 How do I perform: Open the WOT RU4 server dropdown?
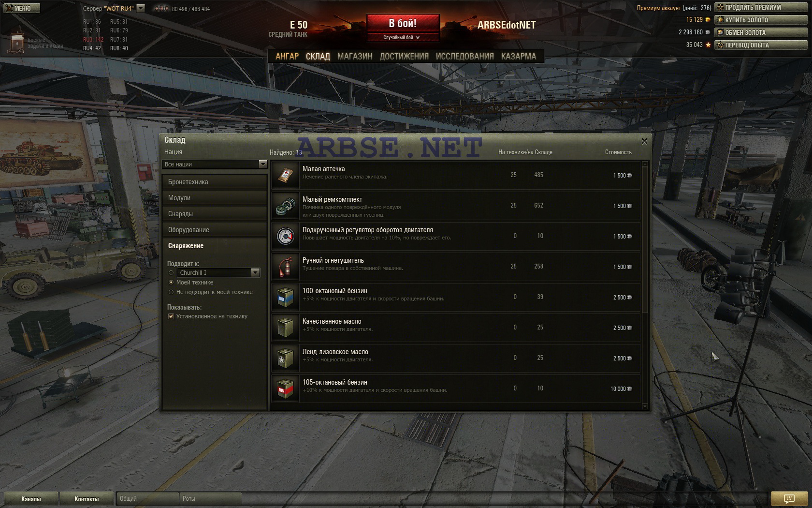click(141, 8)
